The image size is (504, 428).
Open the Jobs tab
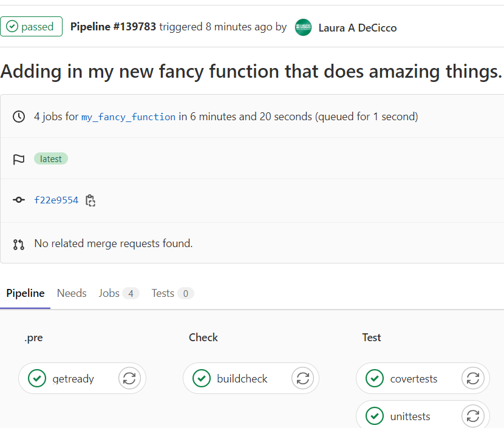click(118, 293)
